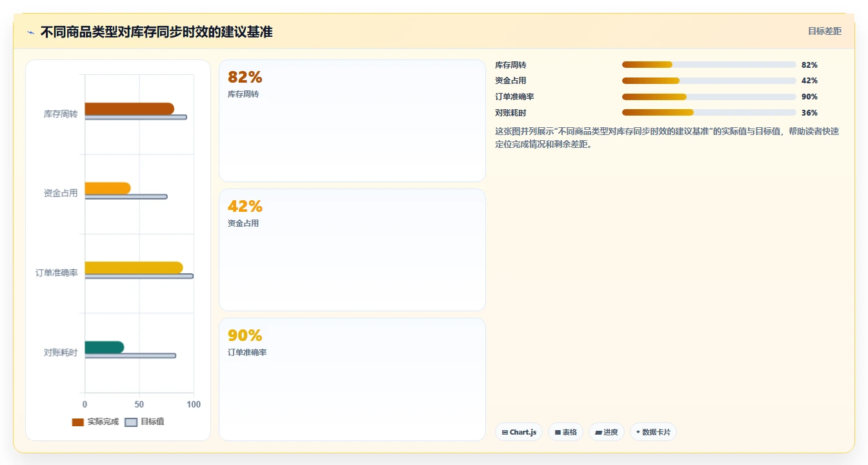
Task: Click the 对账耗时 progress bar
Action: coord(709,112)
